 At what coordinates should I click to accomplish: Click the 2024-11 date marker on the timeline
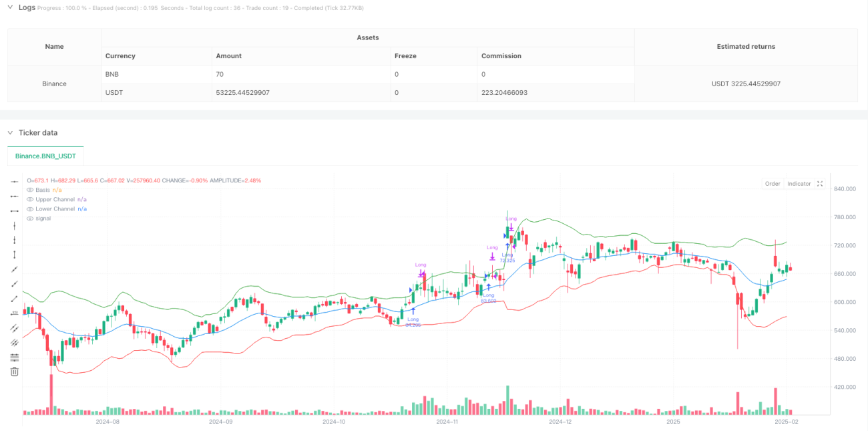point(446,422)
